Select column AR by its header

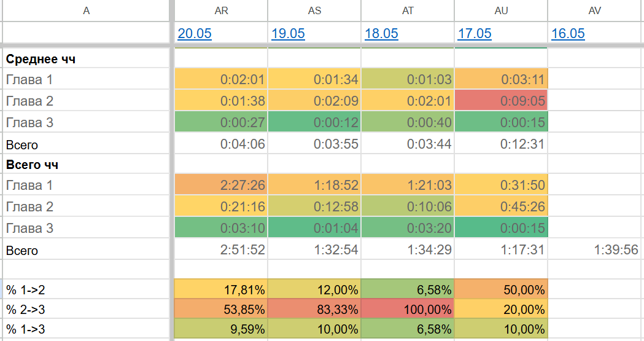pyautogui.click(x=221, y=10)
